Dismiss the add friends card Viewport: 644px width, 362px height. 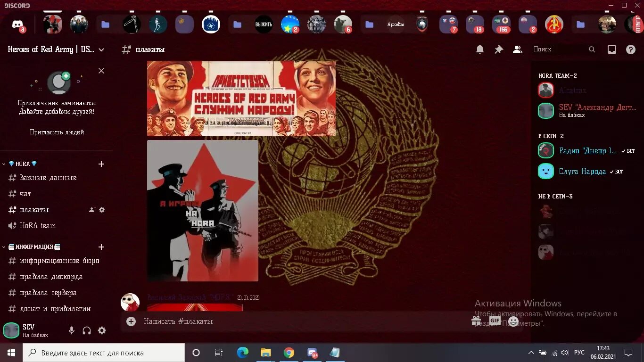click(x=101, y=71)
